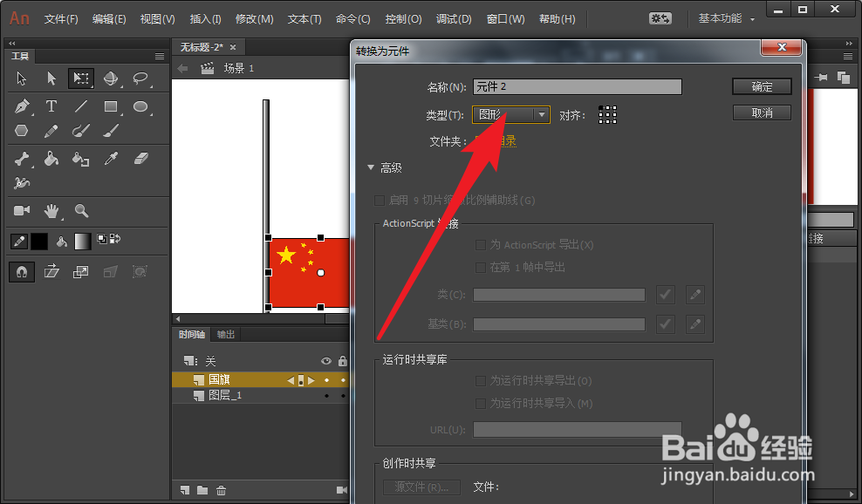Image resolution: width=862 pixels, height=504 pixels.
Task: Select the PolyStar hexagon tool
Action: click(x=22, y=130)
